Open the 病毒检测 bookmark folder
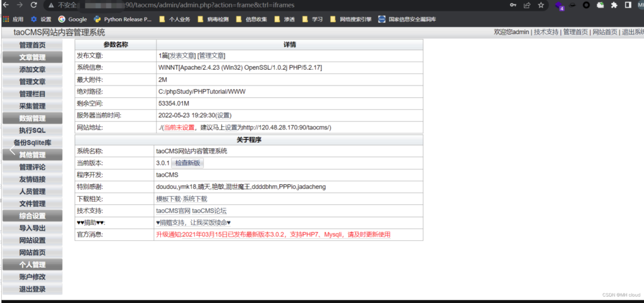Viewport: 644px width, 303px height. coord(213,19)
